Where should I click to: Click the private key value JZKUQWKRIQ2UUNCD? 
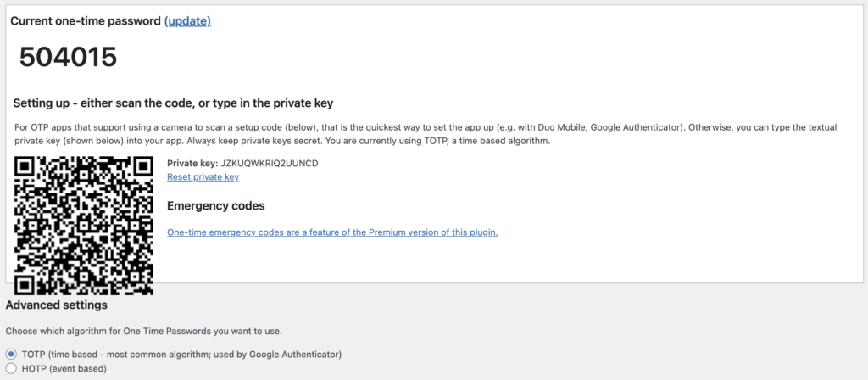270,164
